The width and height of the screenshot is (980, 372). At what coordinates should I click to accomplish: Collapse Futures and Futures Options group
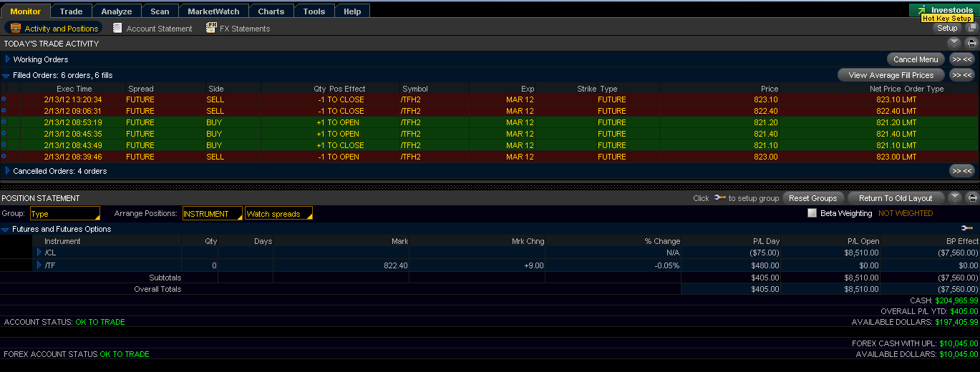[6, 230]
